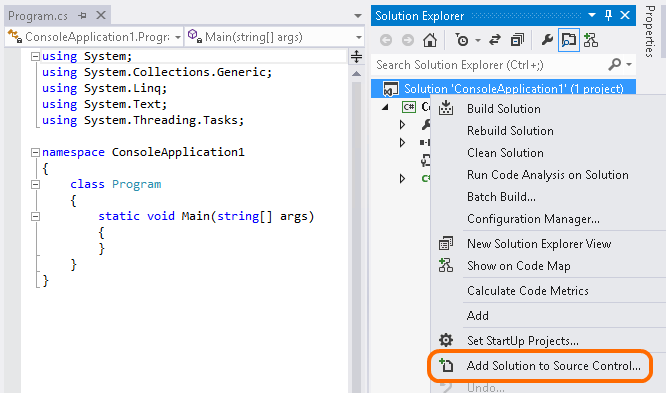
Task: Open the Pending Changes Filter clock icon
Action: [x=462, y=40]
